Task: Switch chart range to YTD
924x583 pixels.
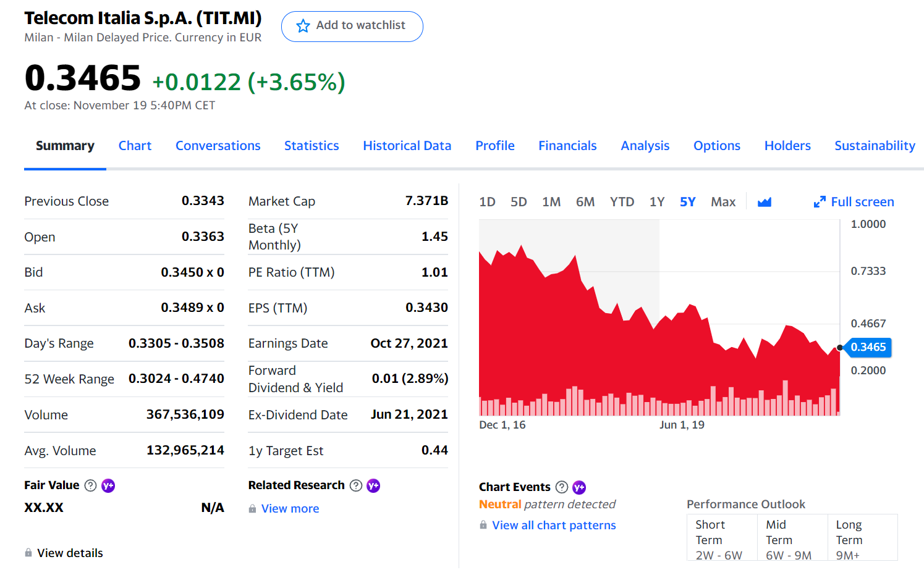Action: click(x=622, y=202)
